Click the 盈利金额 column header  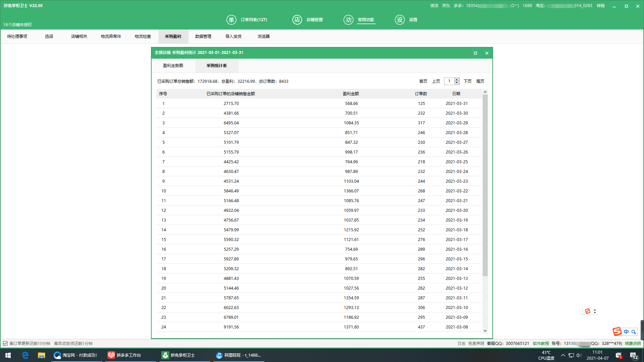pos(351,94)
